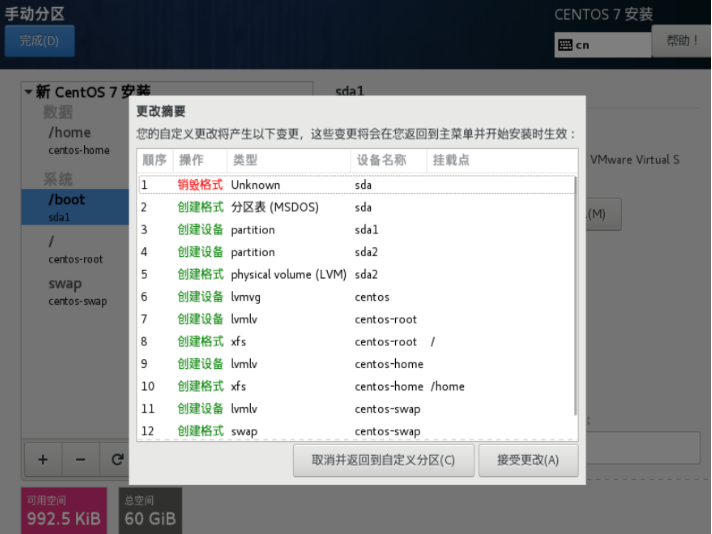The height and width of the screenshot is (534, 712).
Task: Select row 7 lvmlv centos-root
Action: pos(356,319)
